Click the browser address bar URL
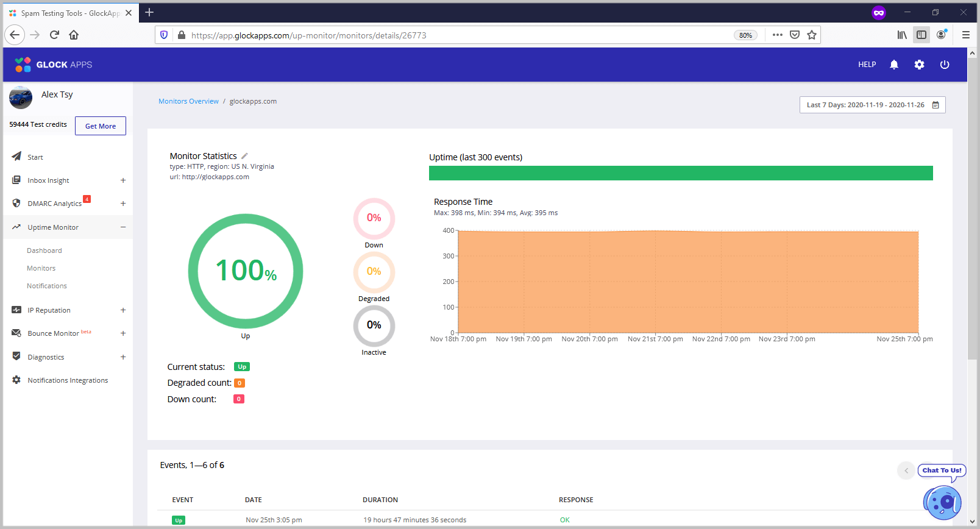 point(309,35)
